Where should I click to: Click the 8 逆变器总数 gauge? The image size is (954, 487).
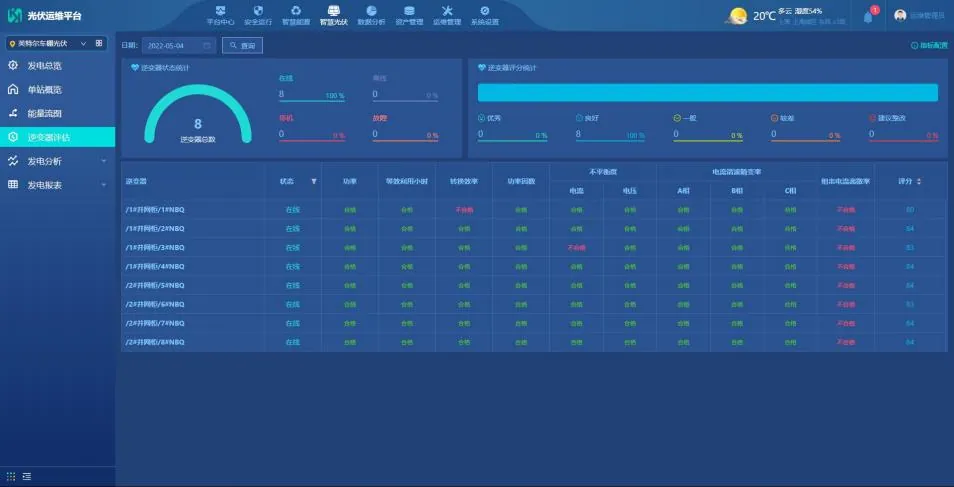pos(198,114)
